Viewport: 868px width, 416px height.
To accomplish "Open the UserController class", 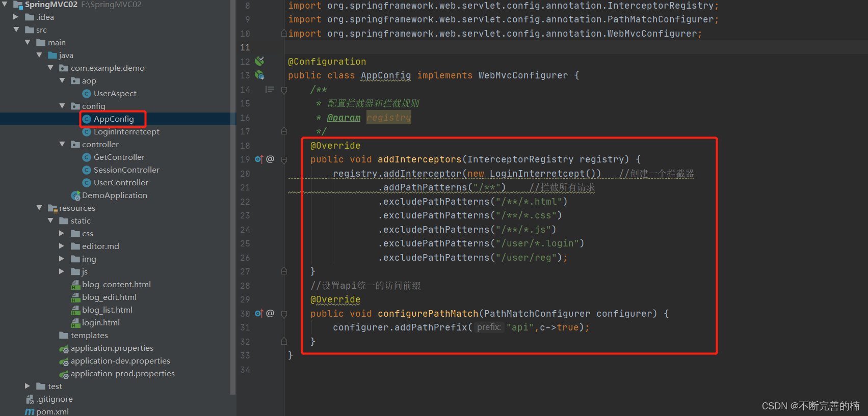I will (x=121, y=182).
